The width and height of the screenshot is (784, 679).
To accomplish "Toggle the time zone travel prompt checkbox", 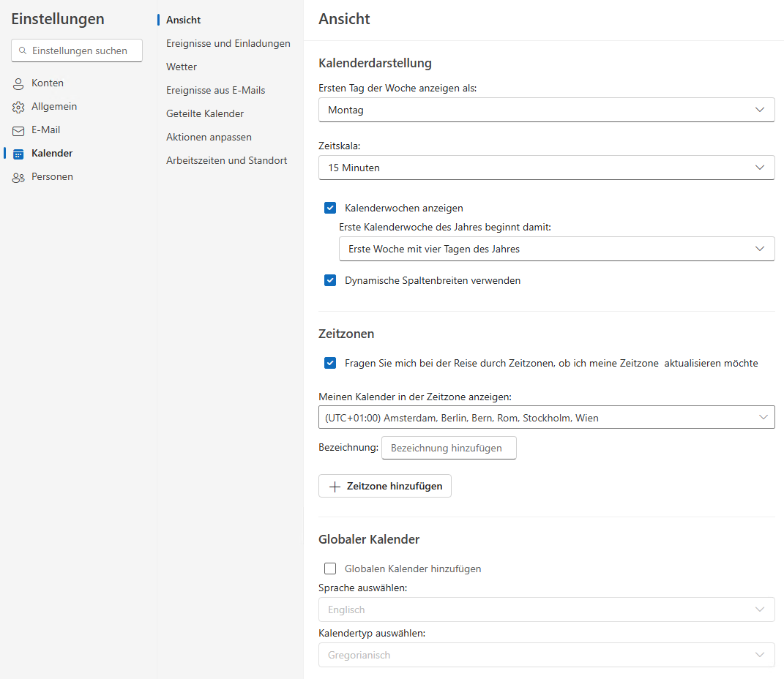I will (330, 363).
